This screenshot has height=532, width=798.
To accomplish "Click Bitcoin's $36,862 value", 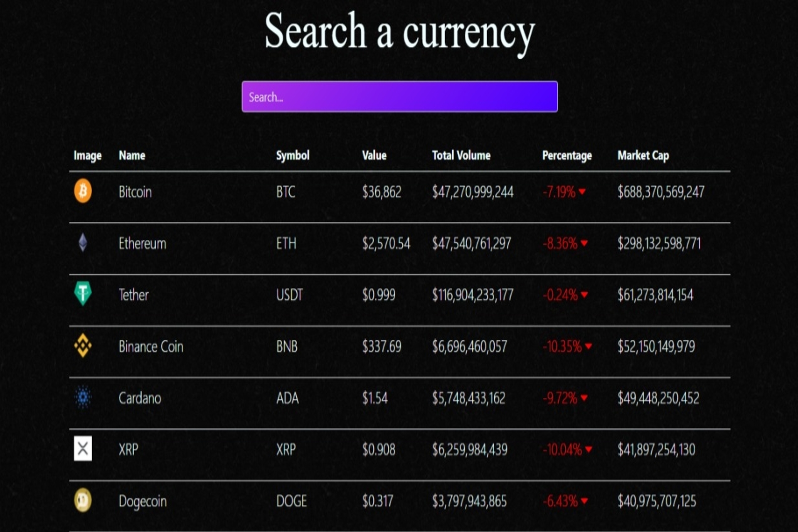I will coord(382,192).
